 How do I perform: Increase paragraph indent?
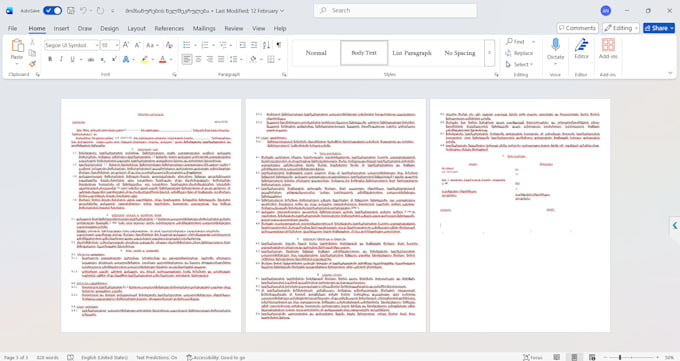pos(254,45)
